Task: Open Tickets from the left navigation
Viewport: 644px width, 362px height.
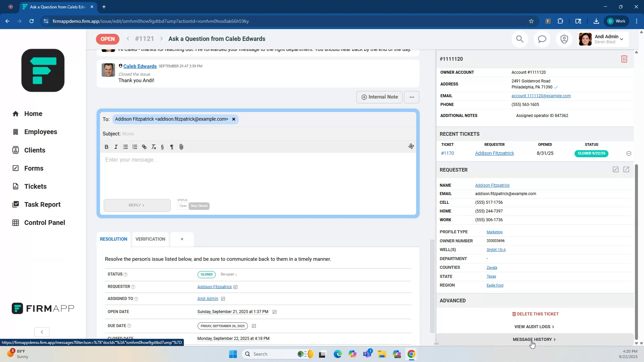Action: 35,186
